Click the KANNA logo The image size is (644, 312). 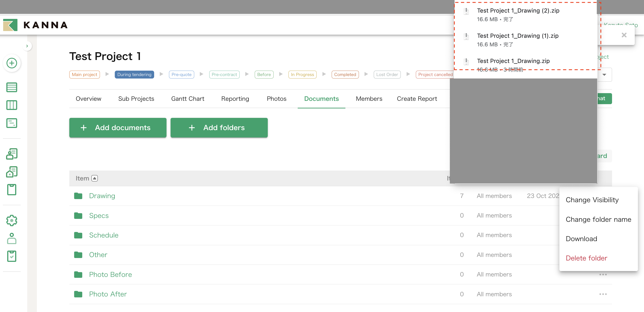pos(35,25)
